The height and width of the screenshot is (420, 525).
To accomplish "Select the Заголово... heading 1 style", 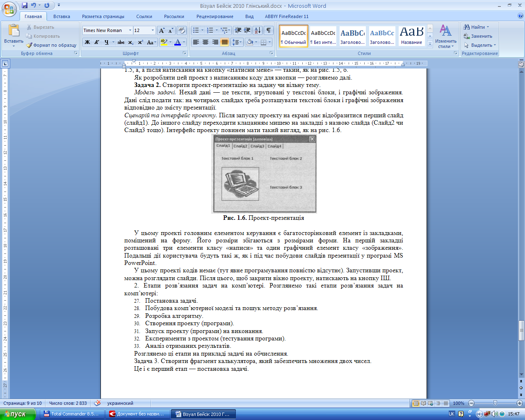I will (353, 36).
